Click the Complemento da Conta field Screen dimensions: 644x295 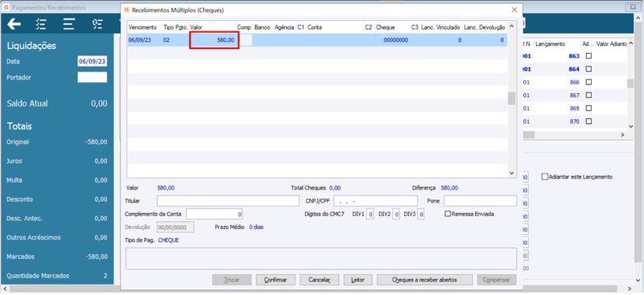pos(214,214)
